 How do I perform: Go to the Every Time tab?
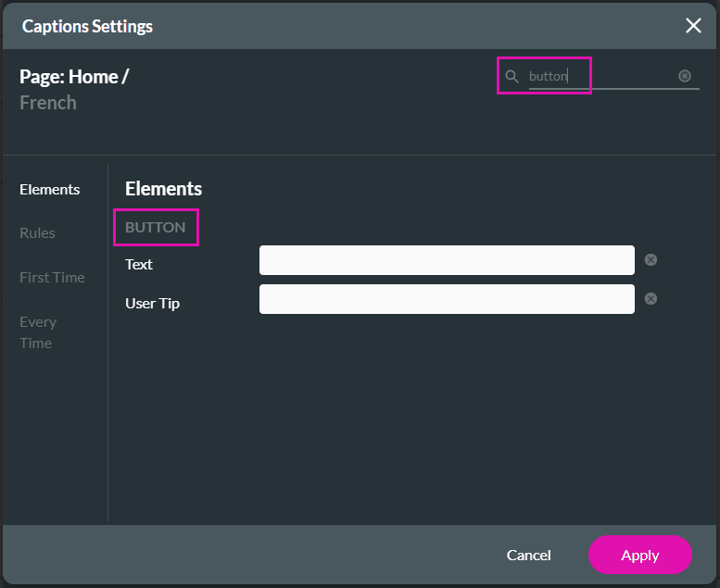click(x=38, y=332)
